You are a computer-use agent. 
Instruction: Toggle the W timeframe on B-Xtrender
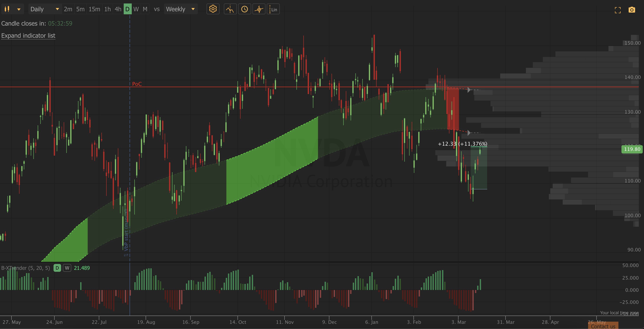[x=67, y=268]
